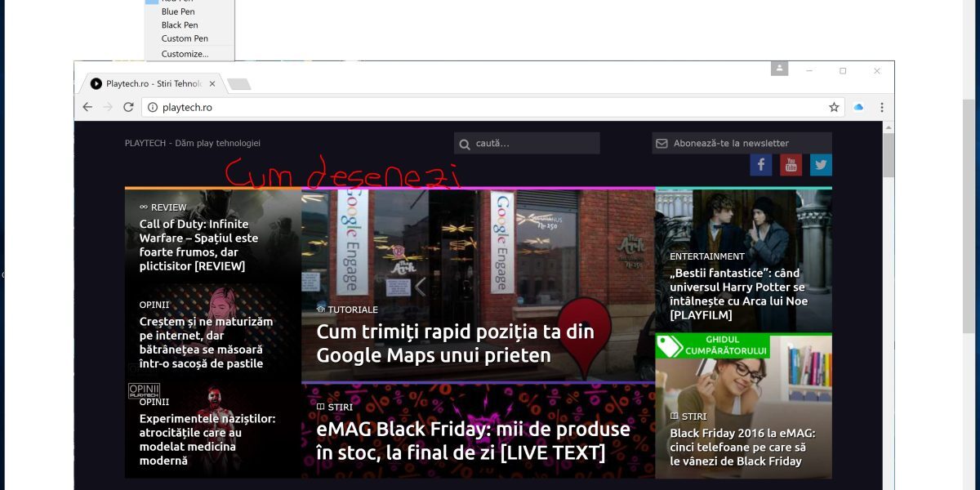Screen dimensions: 980x490
Task: Open the Google Maps position tutorial headline
Action: click(x=455, y=343)
